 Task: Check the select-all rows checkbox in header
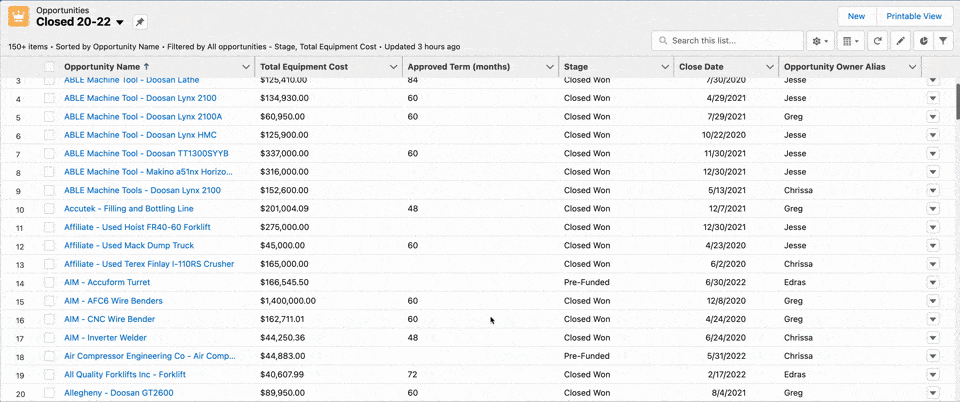point(50,67)
